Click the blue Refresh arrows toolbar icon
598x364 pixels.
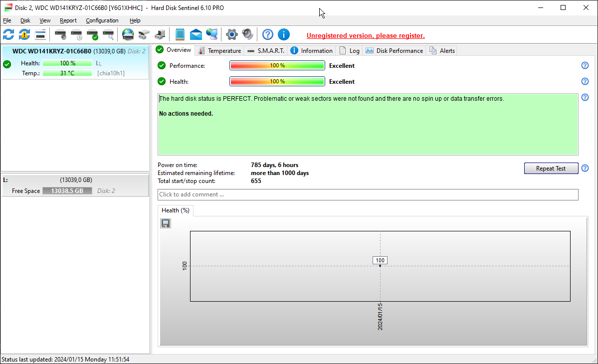(8, 35)
